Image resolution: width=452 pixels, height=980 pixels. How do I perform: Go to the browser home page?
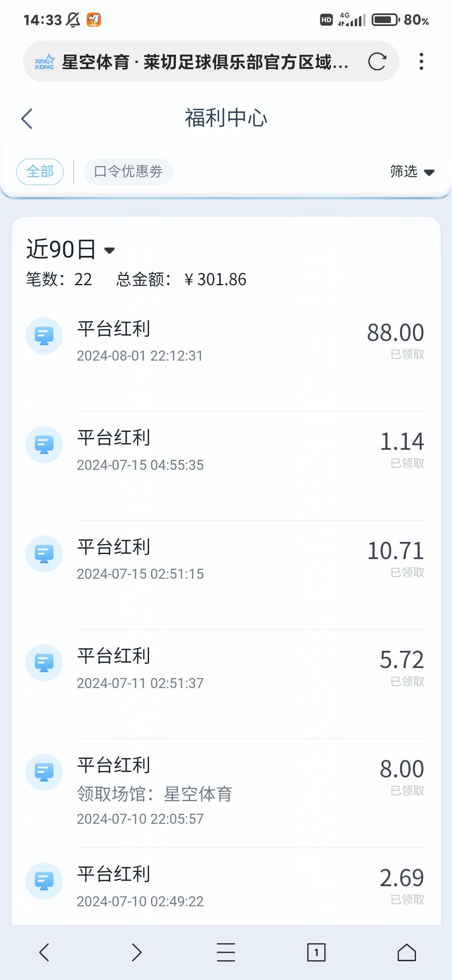[x=406, y=952]
